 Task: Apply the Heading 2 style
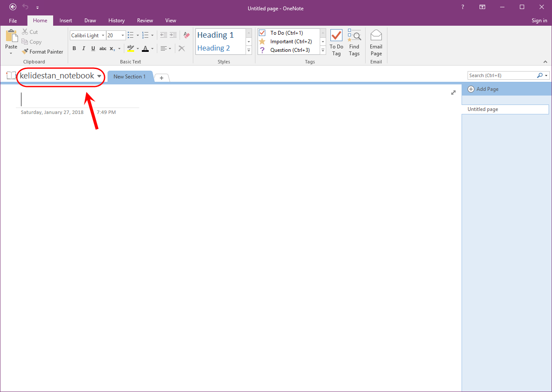pos(213,48)
